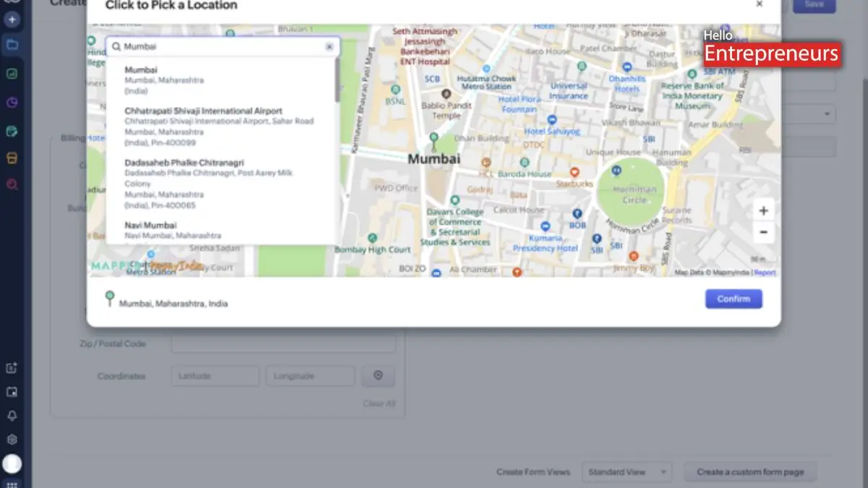The image size is (868, 488).
Task: Click the suggestions list scrollbar
Action: click(x=337, y=80)
